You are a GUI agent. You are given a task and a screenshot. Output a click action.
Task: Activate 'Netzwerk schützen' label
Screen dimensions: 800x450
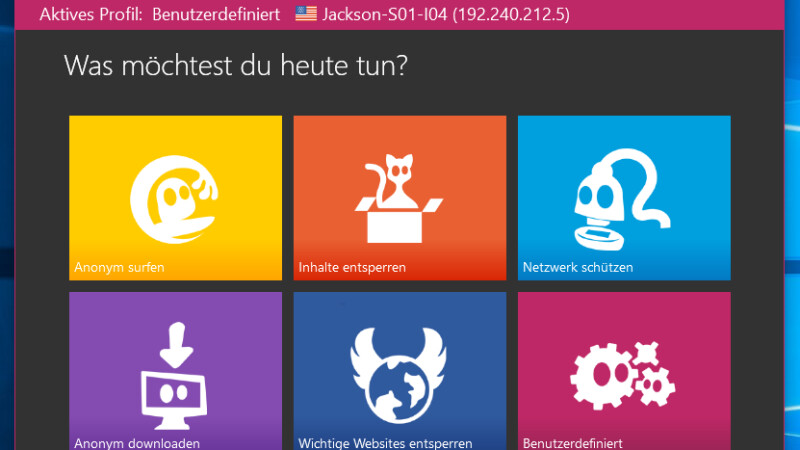tap(578, 267)
